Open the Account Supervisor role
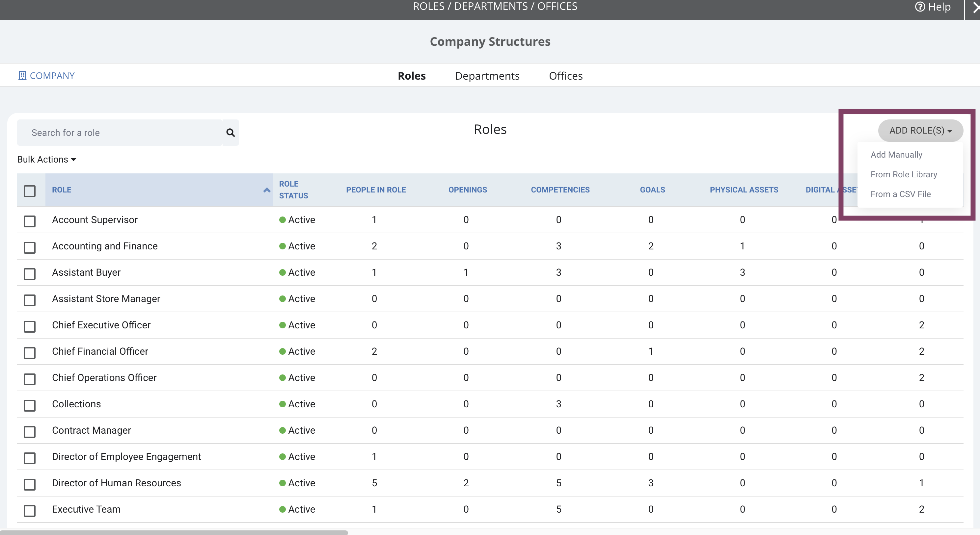This screenshot has height=535, width=980. tap(95, 220)
